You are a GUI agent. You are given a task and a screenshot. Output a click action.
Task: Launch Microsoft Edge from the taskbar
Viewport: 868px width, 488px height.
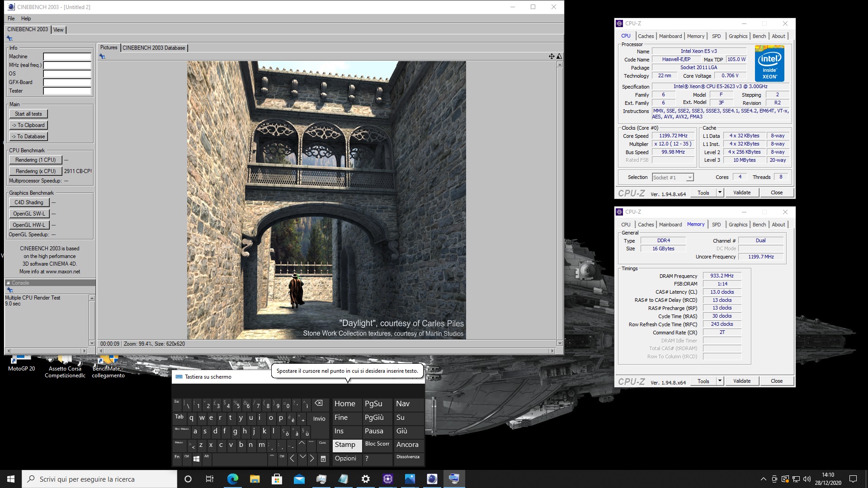coord(232,479)
